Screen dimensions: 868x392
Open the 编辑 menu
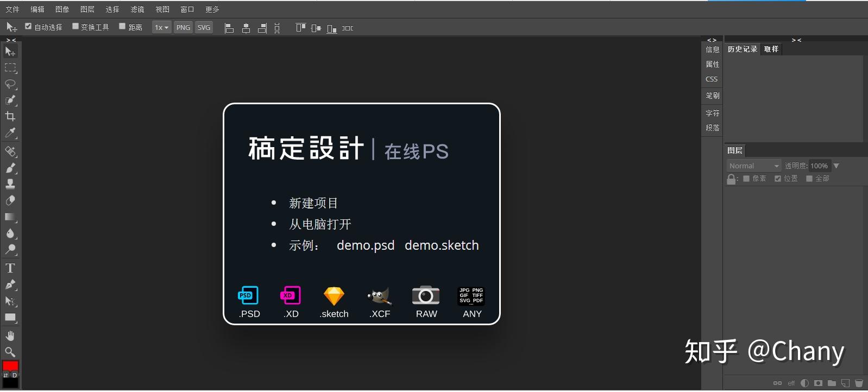coord(37,10)
